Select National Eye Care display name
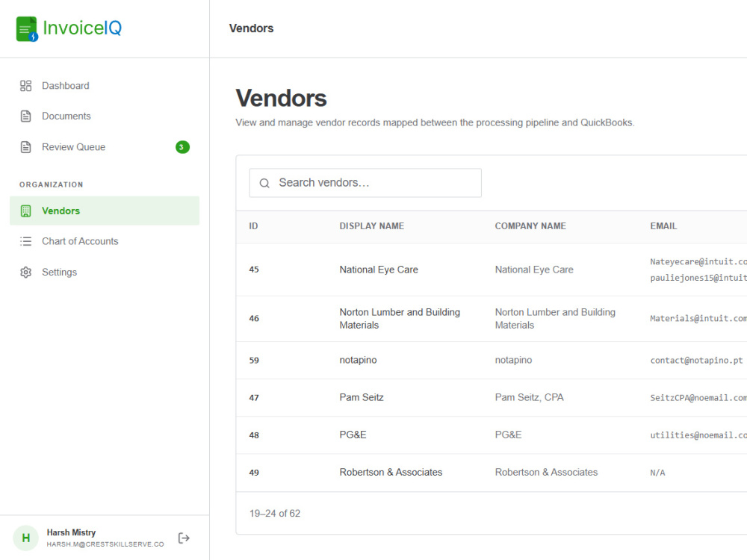The height and width of the screenshot is (560, 747). point(379,270)
